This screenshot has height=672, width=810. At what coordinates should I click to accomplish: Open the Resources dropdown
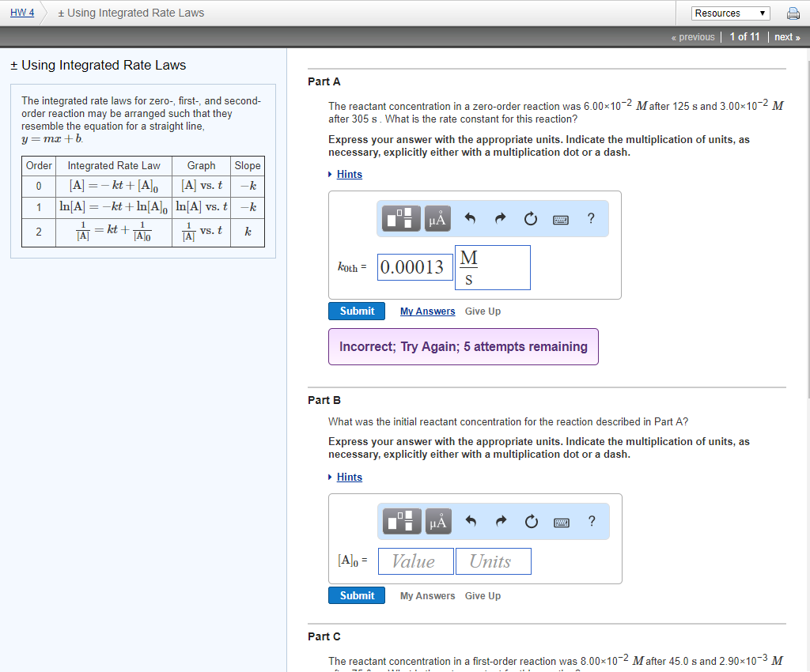[x=730, y=13]
